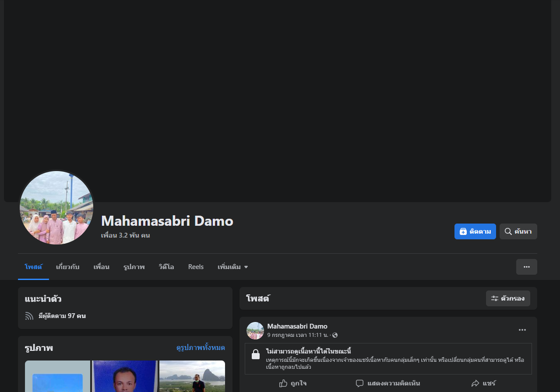560x392 pixels.
Task: Click ดูรูปภาพทั้งหมด link
Action: pos(201,348)
